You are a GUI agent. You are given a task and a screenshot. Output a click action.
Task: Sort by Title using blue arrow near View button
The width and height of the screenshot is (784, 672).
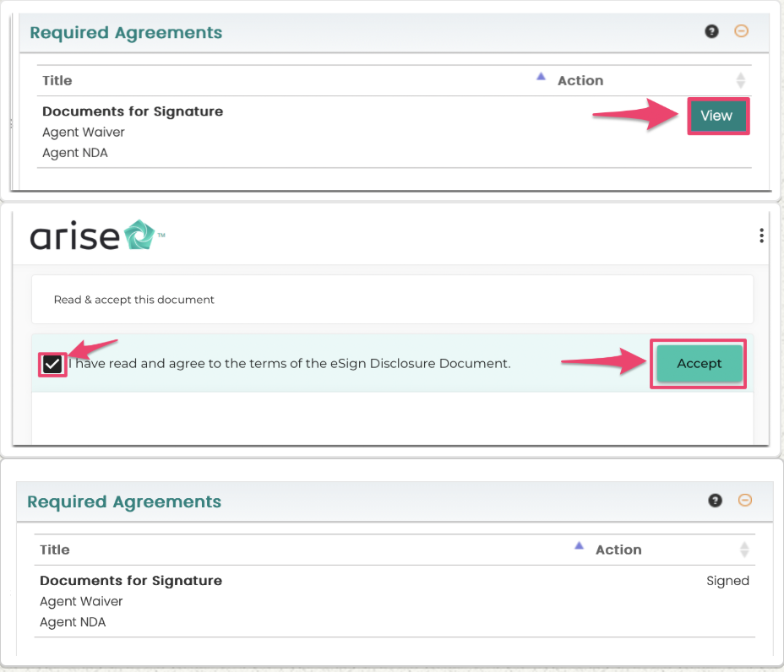[x=542, y=77]
